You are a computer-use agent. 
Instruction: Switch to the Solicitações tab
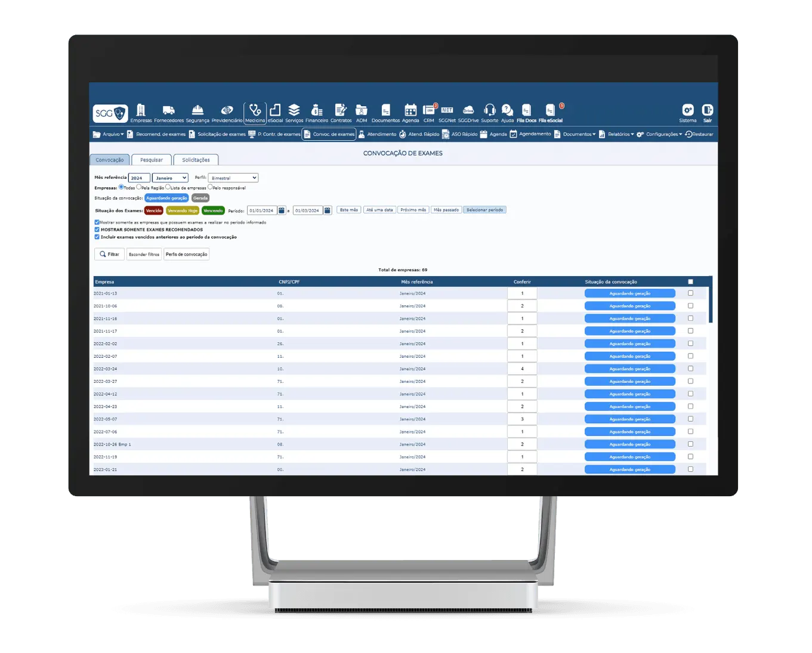click(x=196, y=160)
